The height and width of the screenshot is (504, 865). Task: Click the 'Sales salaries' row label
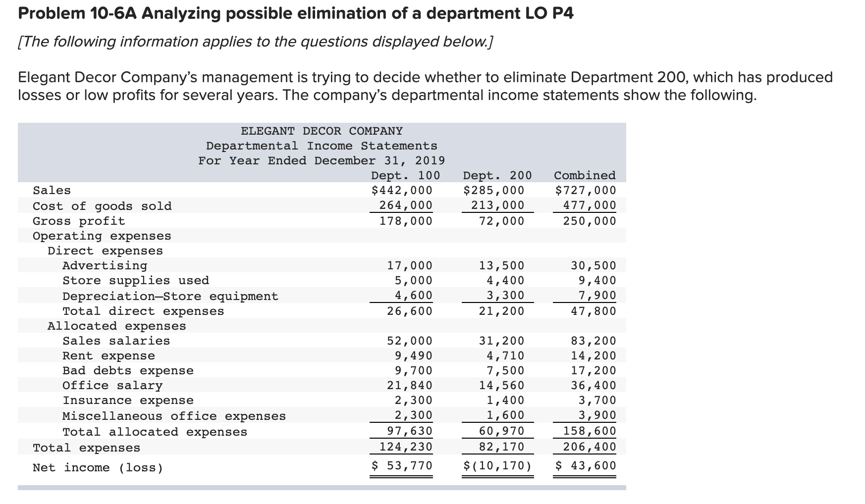pyautogui.click(x=116, y=341)
